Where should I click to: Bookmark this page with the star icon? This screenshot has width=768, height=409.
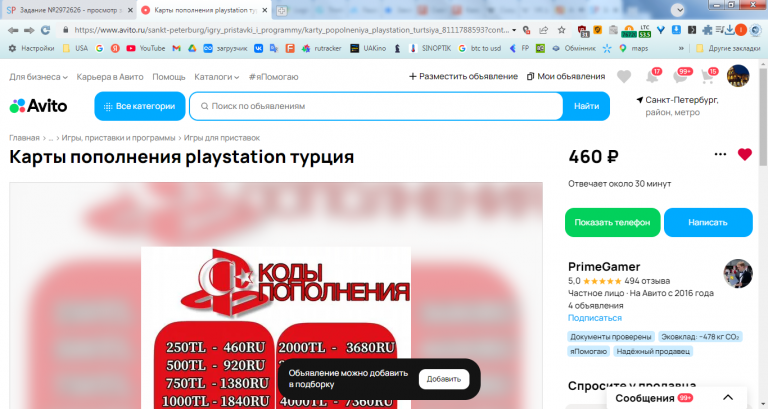561,30
